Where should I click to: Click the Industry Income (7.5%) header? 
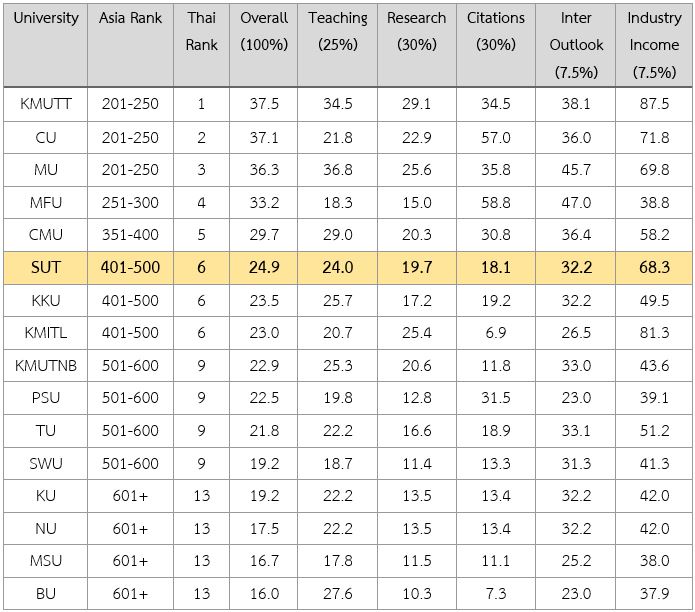click(654, 45)
